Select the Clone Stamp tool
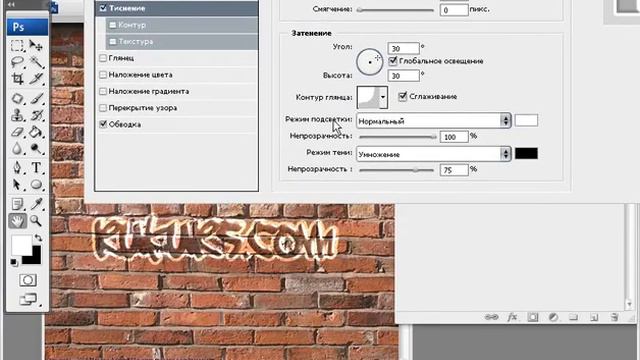This screenshot has height=360, width=640. 17,115
